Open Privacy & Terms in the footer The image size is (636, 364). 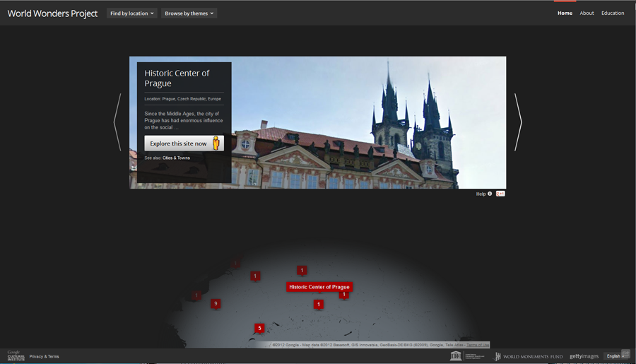(45, 356)
